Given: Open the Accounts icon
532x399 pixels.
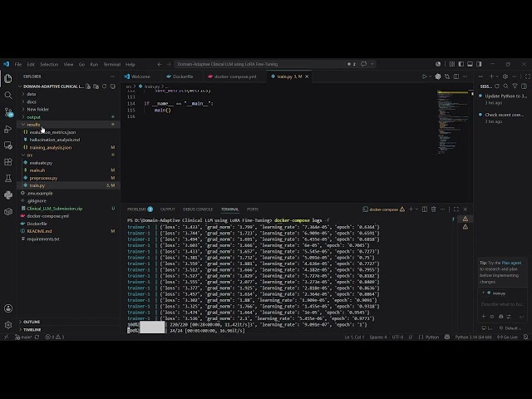Looking at the screenshot, I should click(8, 308).
